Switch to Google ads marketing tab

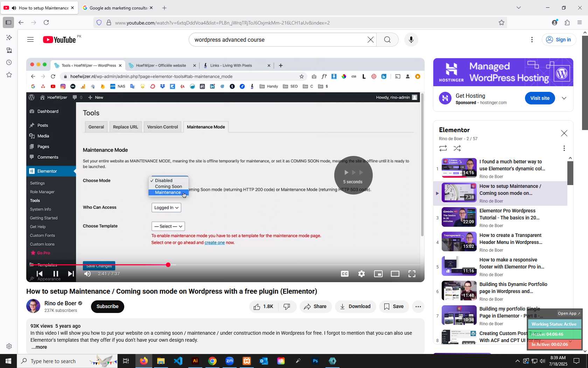(118, 8)
